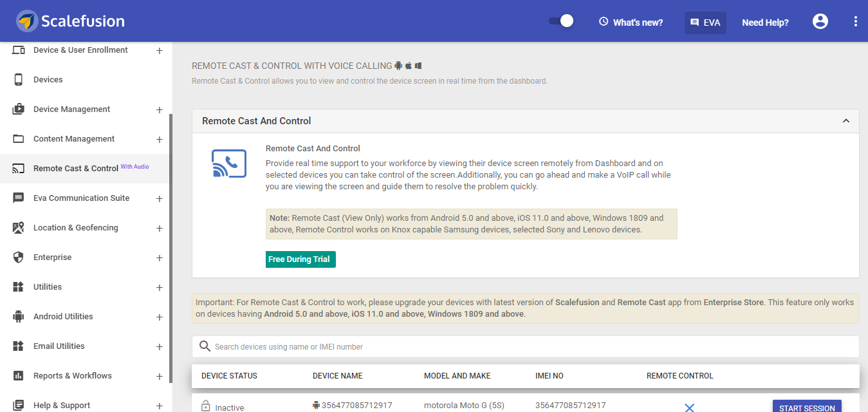Click the Inactive lock status icon

tap(206, 406)
